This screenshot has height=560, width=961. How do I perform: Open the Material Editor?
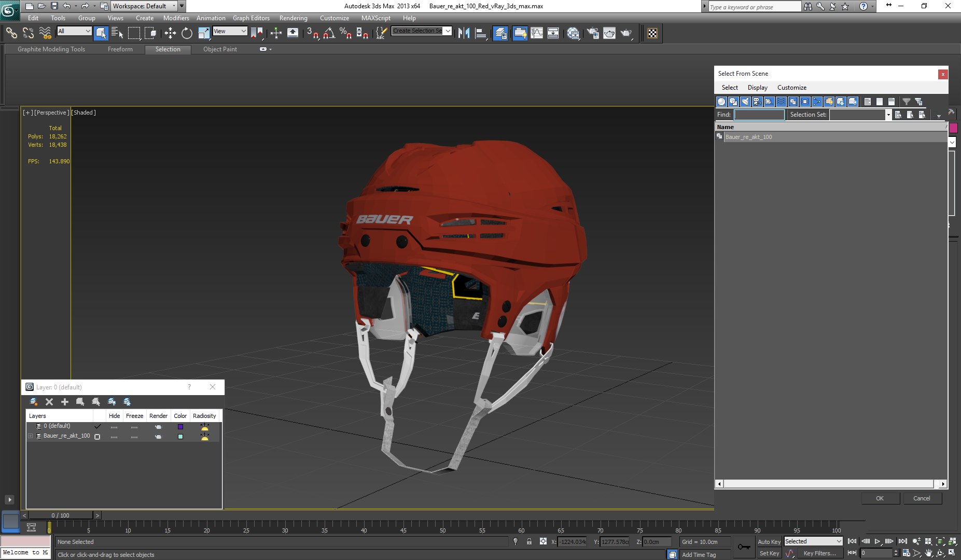click(x=573, y=33)
